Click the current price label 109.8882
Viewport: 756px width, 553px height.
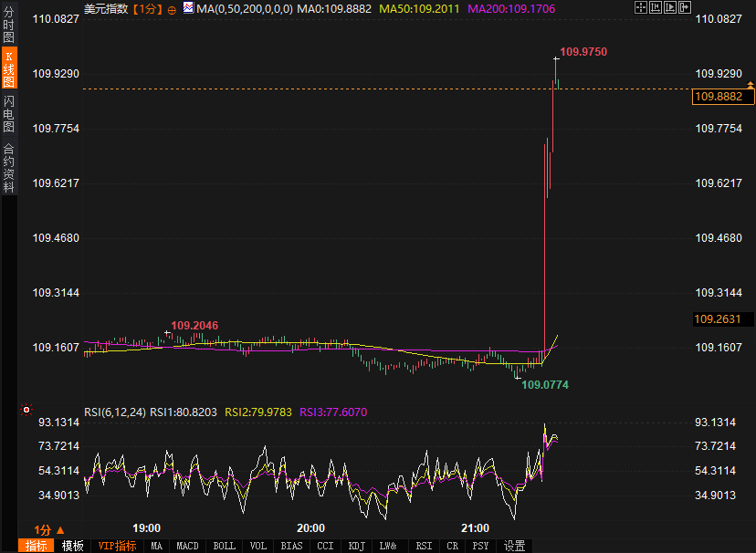click(x=718, y=97)
